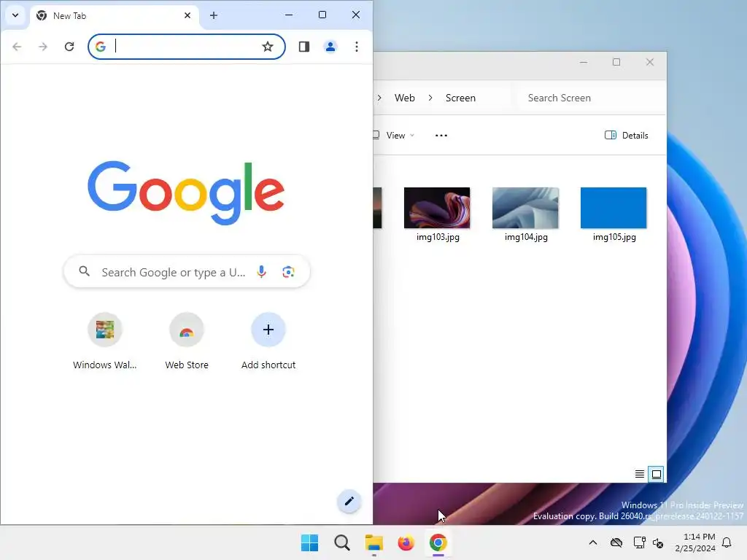747x560 pixels.
Task: Click the img104.jpg file name
Action: [x=526, y=237]
